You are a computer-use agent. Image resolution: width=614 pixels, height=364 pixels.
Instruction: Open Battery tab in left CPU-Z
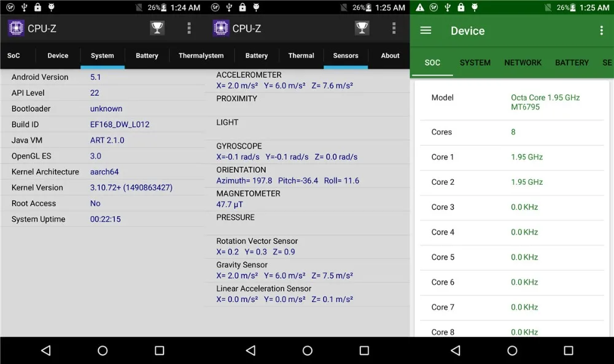pyautogui.click(x=147, y=56)
